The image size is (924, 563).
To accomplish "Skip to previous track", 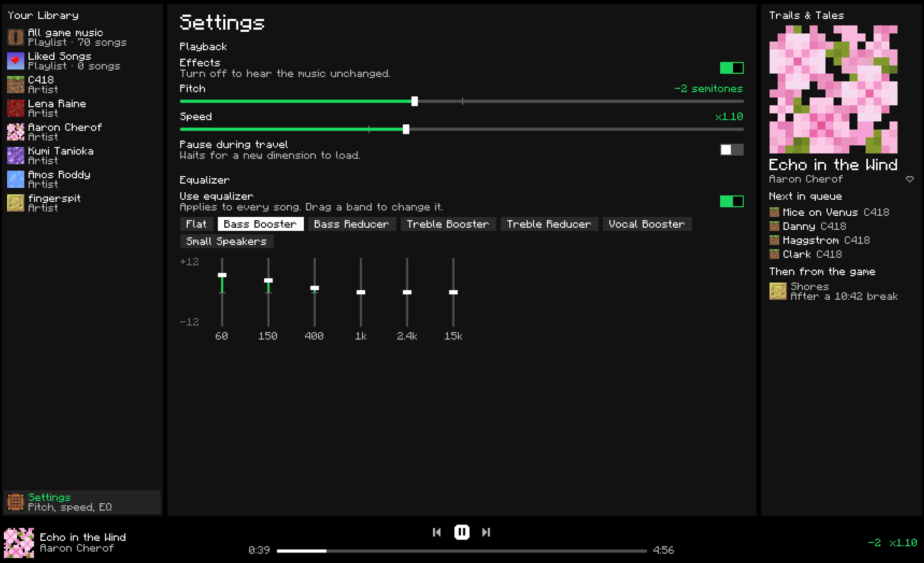I will click(x=437, y=532).
